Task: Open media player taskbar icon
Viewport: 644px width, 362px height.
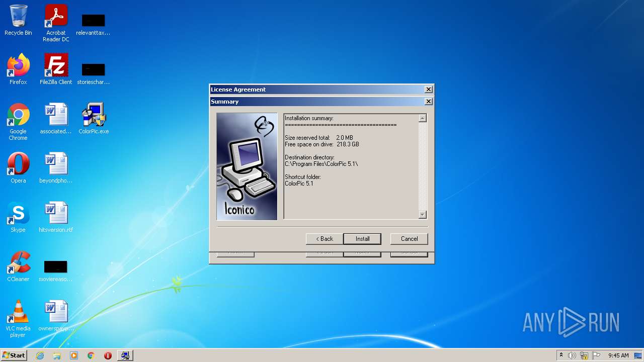Action: 74,355
